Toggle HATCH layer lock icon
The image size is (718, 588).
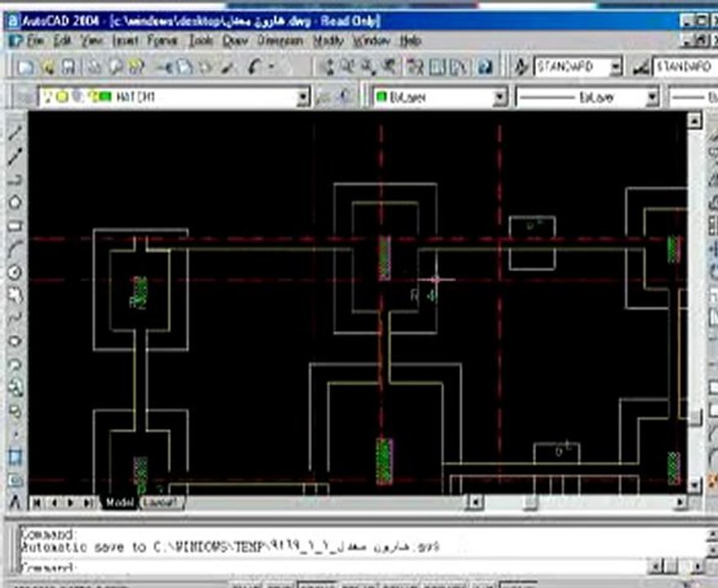pos(93,96)
